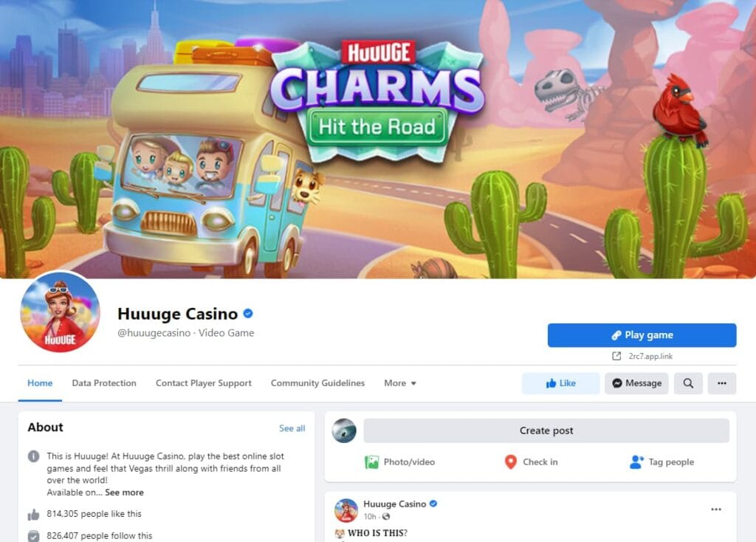
Task: Open the Huuuge Casino profile picture
Action: (x=61, y=312)
